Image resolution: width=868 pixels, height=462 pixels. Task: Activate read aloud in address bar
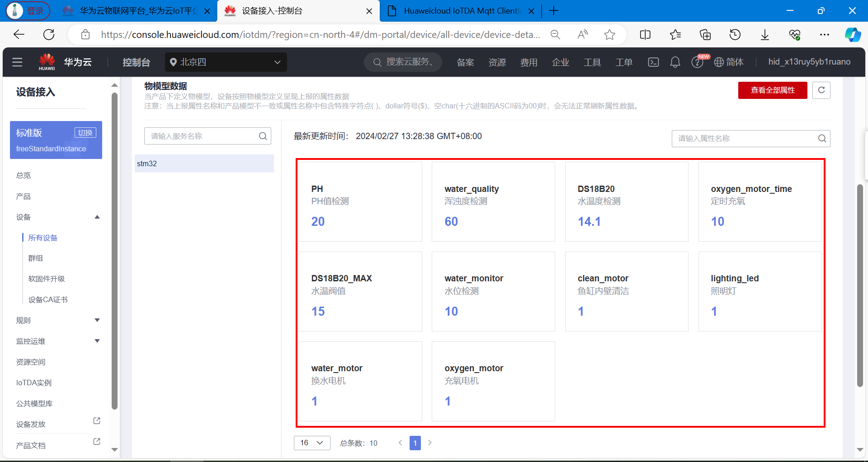pyautogui.click(x=583, y=35)
